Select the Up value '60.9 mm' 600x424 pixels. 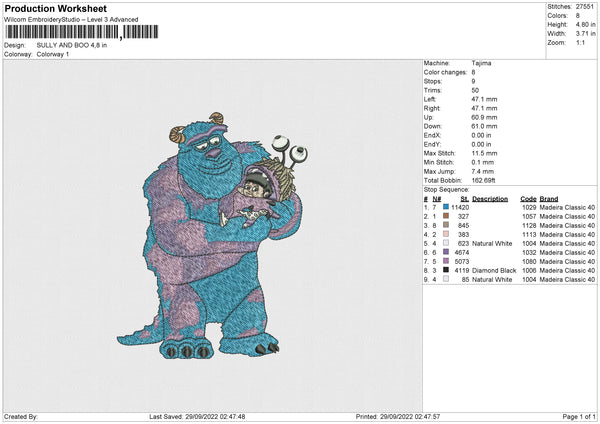tap(484, 117)
